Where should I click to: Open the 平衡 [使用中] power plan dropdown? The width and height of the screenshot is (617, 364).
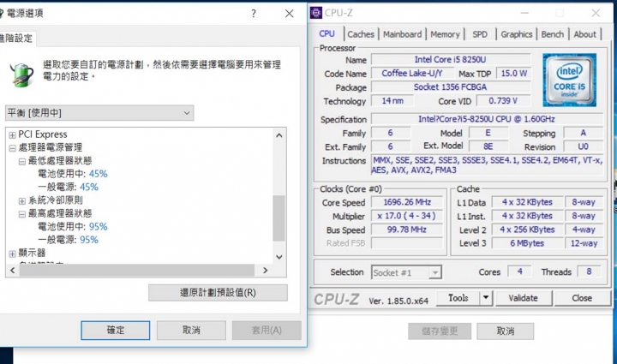[99, 113]
